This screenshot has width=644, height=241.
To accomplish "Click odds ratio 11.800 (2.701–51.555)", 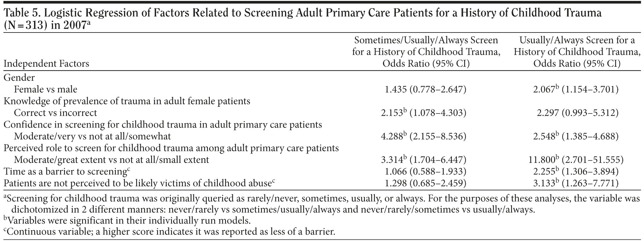I will (x=574, y=160).
